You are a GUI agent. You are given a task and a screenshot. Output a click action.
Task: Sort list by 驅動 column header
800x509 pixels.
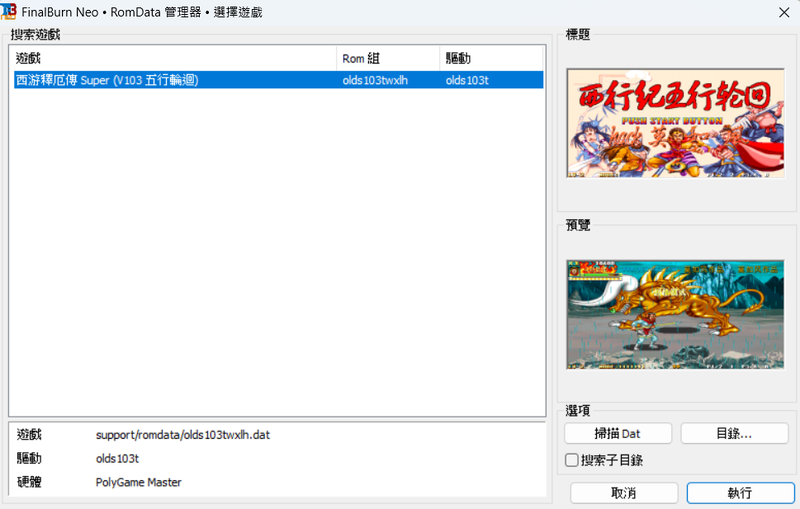point(491,58)
